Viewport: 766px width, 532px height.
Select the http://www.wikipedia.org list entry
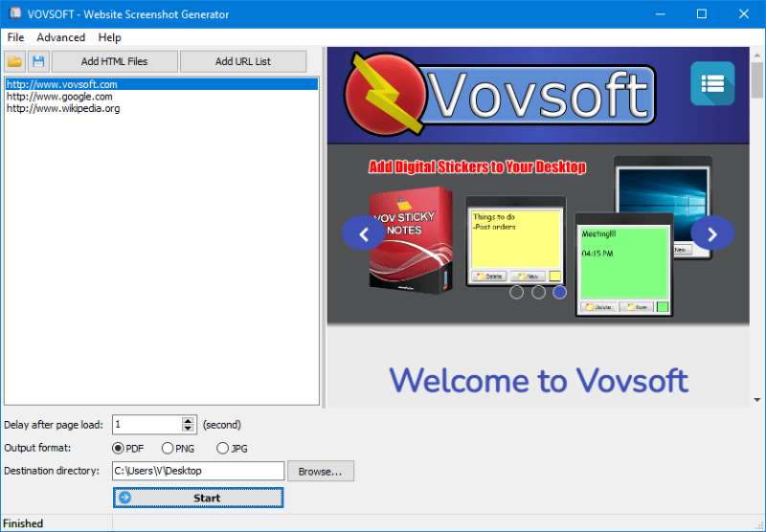tap(63, 108)
